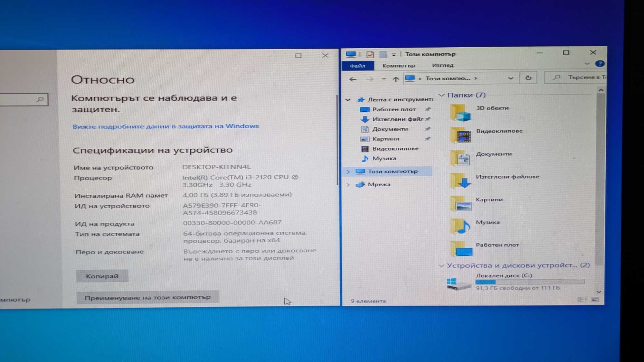Image resolution: width=644 pixels, height=362 pixels.
Task: Click the Back arrow in File Explorer
Action: [353, 79]
